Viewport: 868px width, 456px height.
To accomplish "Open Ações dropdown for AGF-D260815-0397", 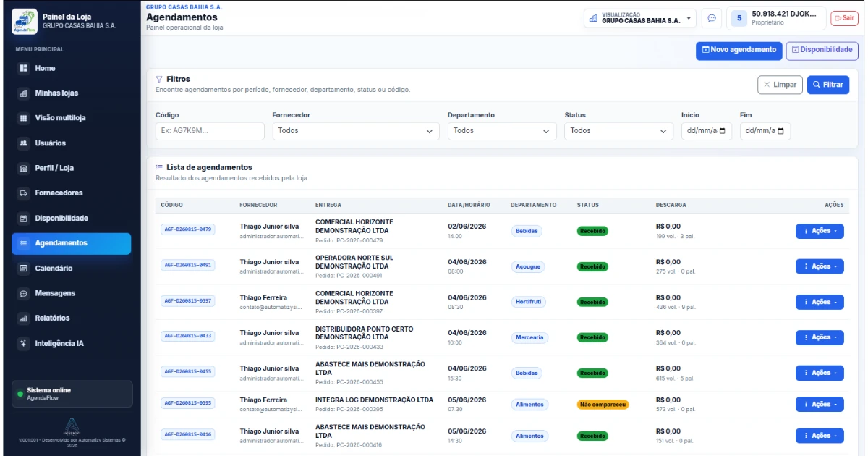I will tap(820, 302).
